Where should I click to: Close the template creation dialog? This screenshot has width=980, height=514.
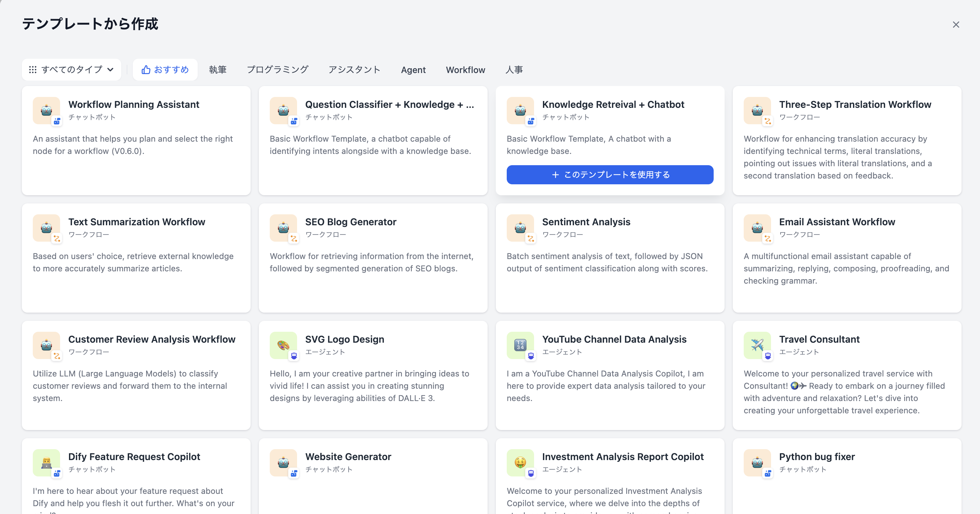[956, 25]
